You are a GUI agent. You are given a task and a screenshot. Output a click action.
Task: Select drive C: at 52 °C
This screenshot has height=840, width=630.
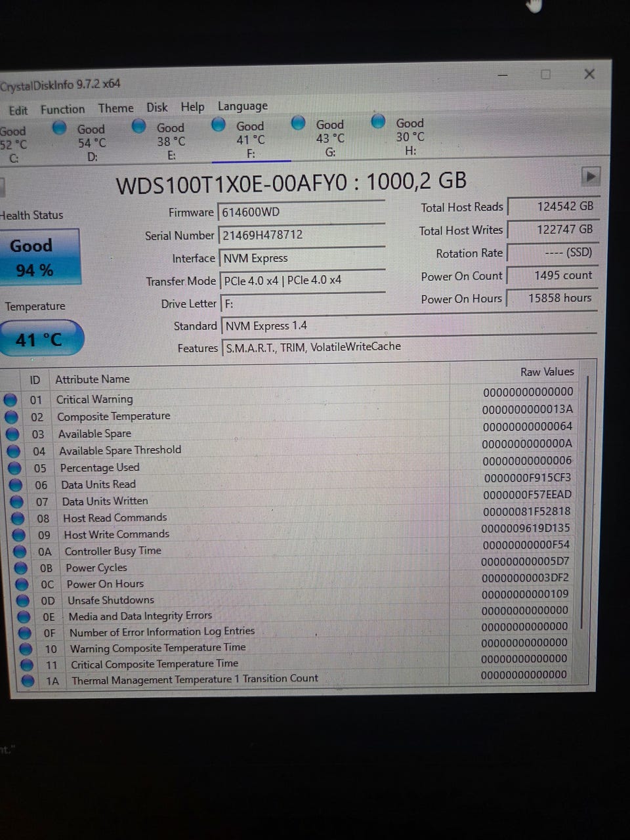[14, 144]
